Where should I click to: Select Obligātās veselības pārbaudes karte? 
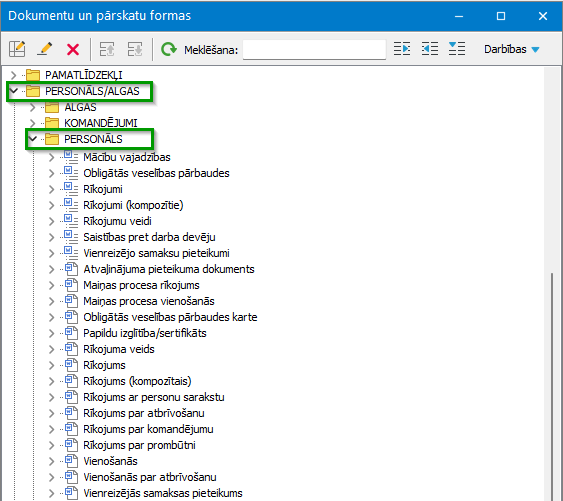[170, 317]
